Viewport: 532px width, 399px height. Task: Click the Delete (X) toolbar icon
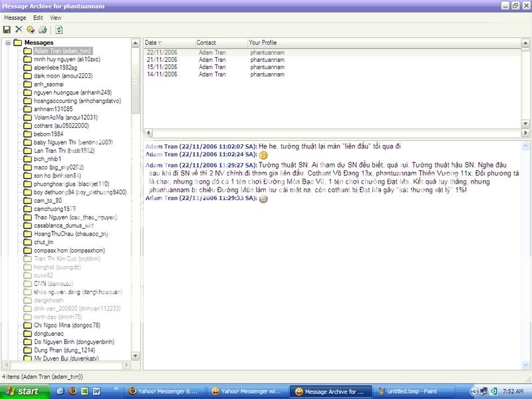click(x=19, y=29)
